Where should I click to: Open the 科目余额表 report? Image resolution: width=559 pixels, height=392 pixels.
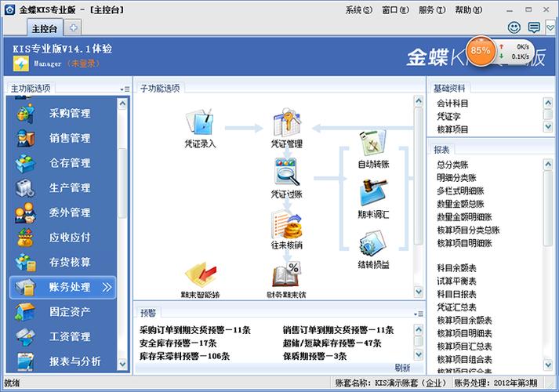tap(456, 267)
